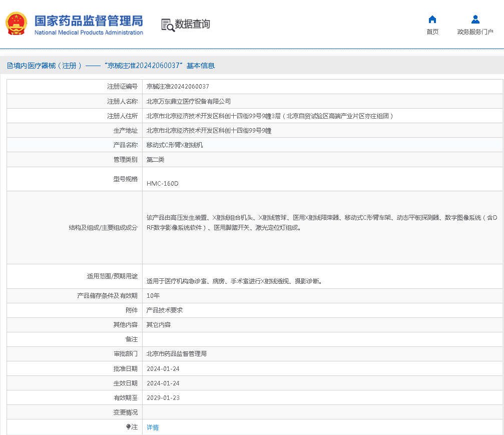Click the document icon before 境内医疗器械
Viewport: 504px width, 435px height.
[x=10, y=66]
